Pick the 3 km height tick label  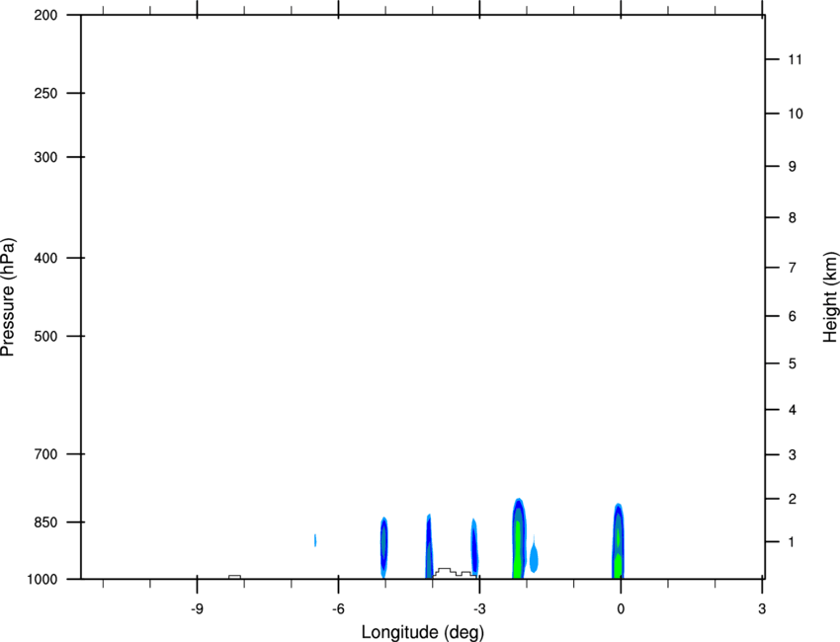coord(793,455)
